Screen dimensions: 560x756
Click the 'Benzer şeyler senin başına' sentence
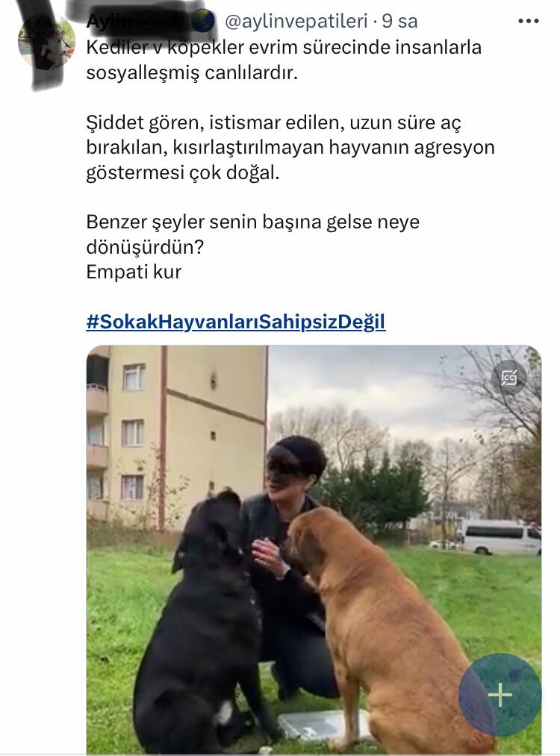tap(253, 234)
